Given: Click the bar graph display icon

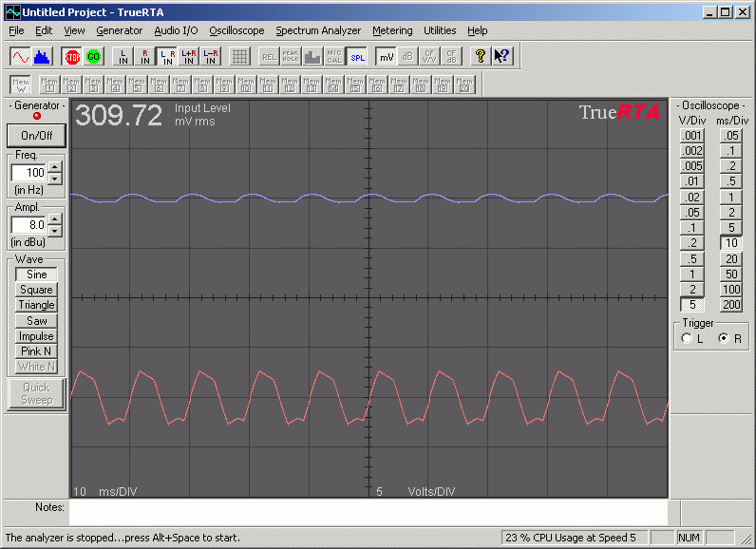Looking at the screenshot, I should 312,57.
